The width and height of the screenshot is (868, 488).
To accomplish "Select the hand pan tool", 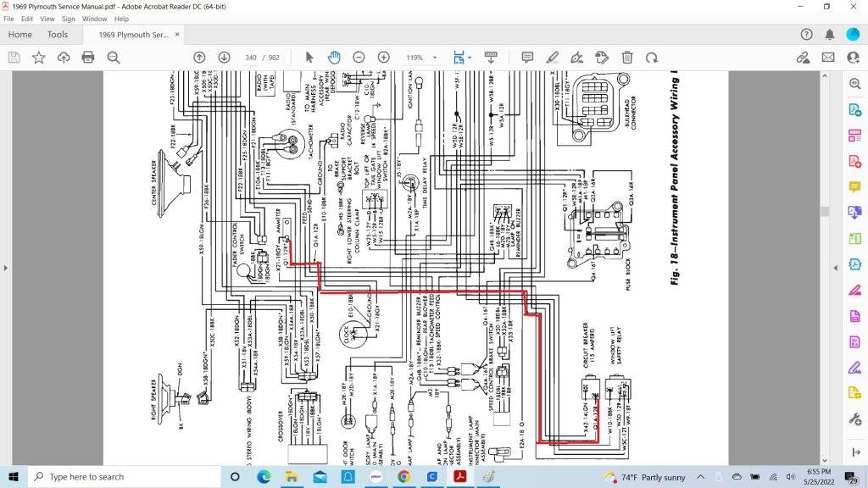I will (x=334, y=58).
